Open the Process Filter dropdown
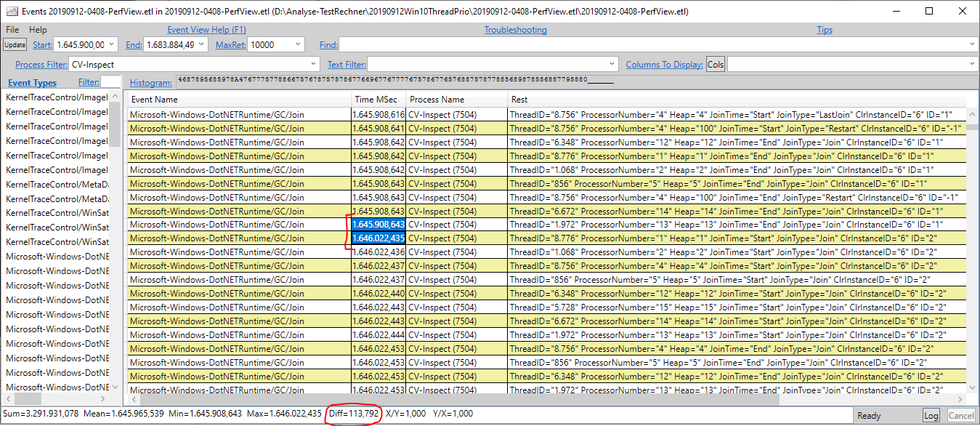Viewport: 980px width, 426px height. pos(312,63)
